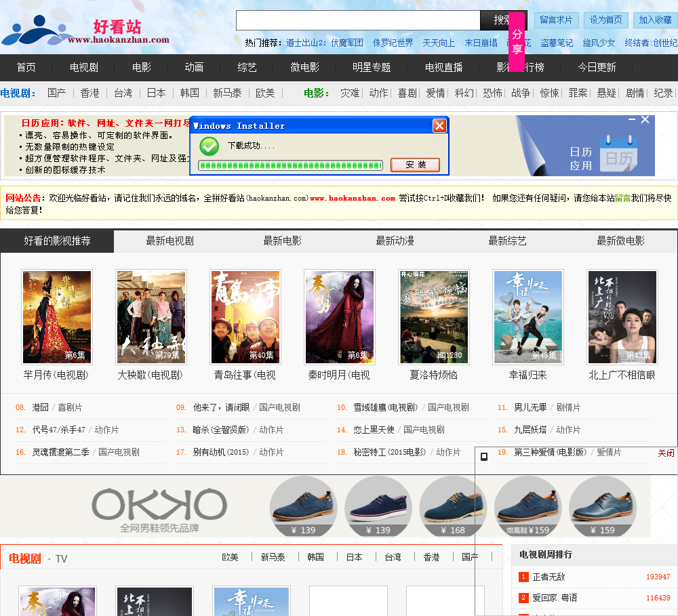Screen dimensions: 678x616
Task: Close the 日历应用 banner ad
Action: click(x=645, y=120)
